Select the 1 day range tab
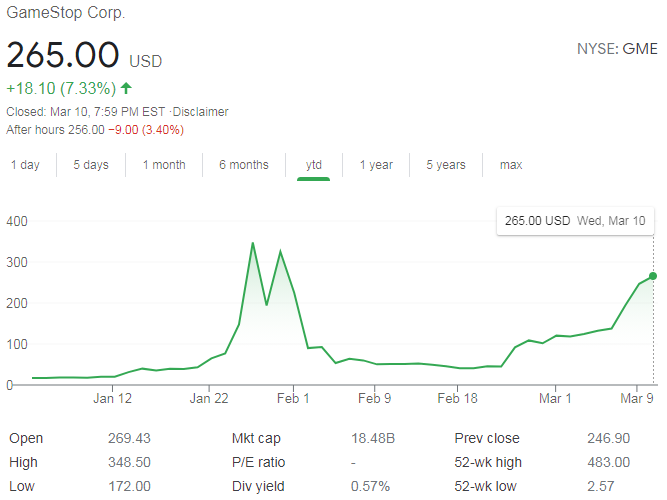This screenshot has height=500, width=667. click(x=25, y=165)
